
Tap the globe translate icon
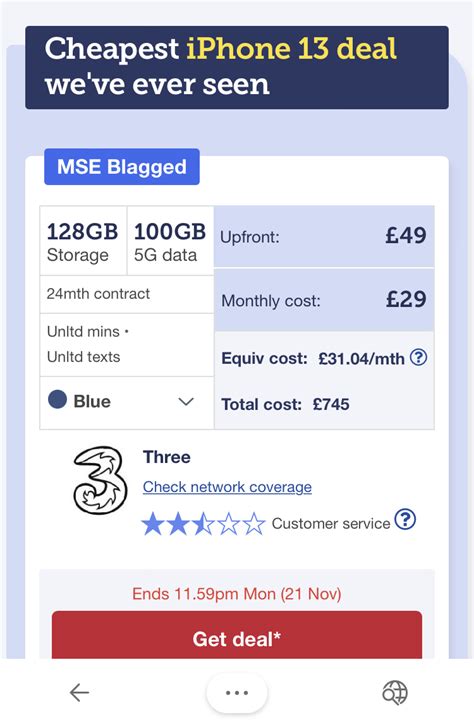coord(395,693)
